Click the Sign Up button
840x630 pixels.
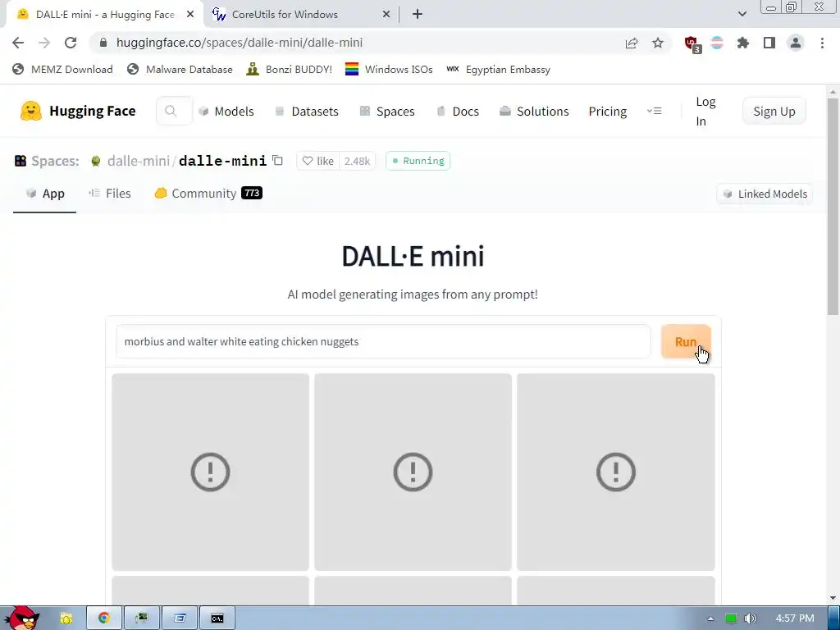click(x=774, y=111)
